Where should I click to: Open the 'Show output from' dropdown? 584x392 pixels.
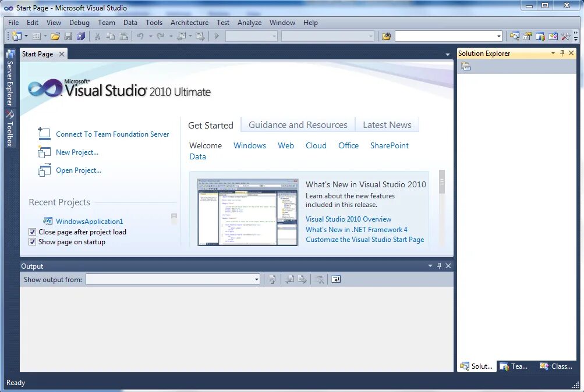point(256,279)
